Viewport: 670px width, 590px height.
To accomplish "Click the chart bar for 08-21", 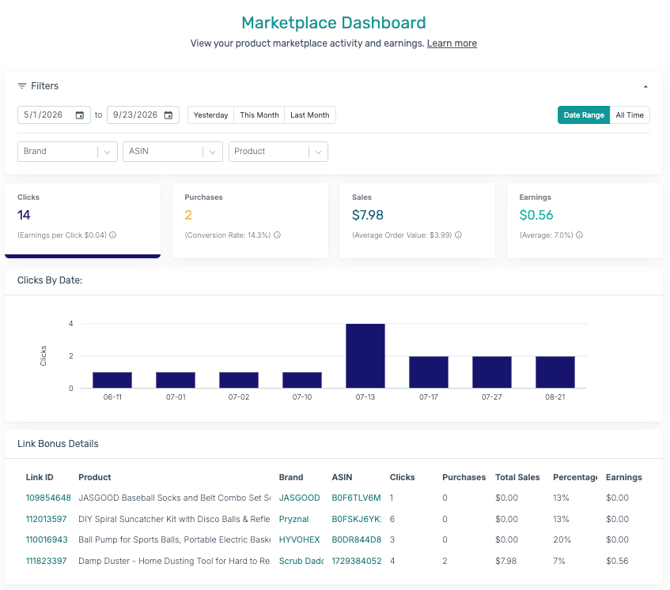I will [x=555, y=372].
